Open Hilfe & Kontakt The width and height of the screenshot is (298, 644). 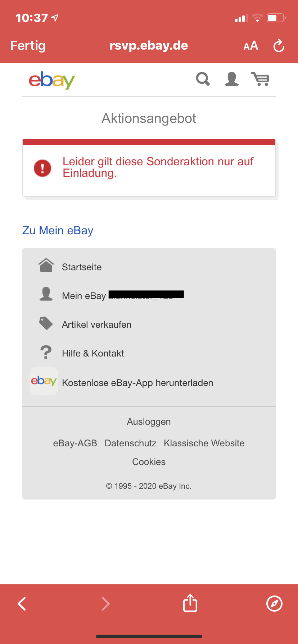coord(93,353)
